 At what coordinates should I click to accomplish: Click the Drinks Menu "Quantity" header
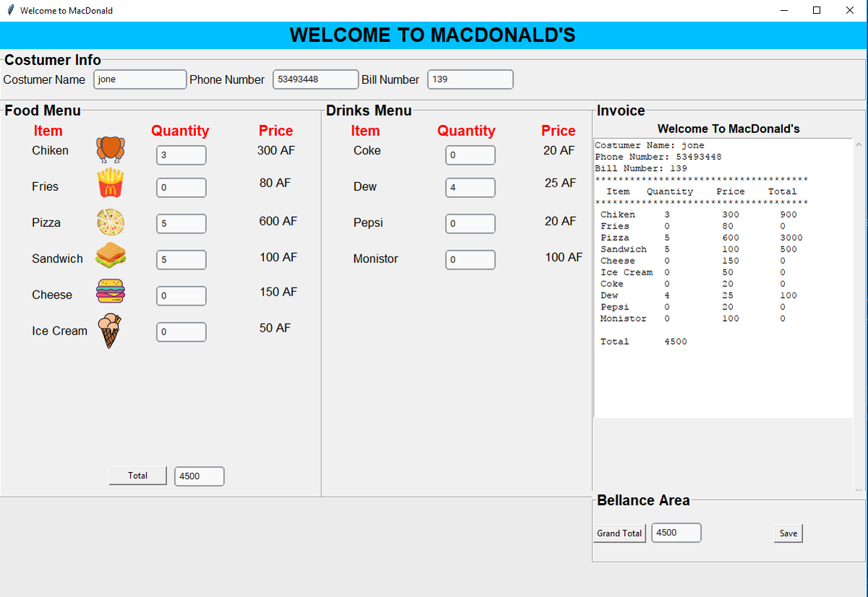coord(467,131)
